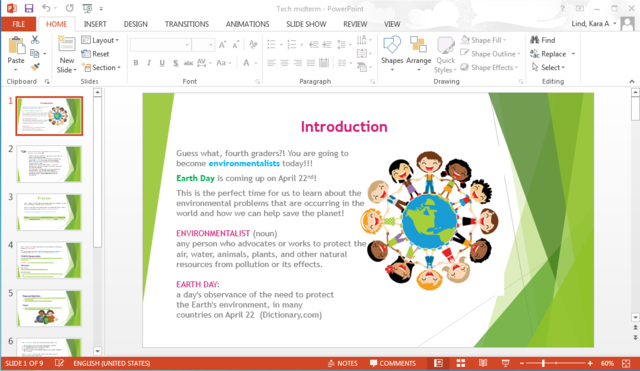640x371 pixels.
Task: Open the Layout dropdown
Action: click(100, 40)
